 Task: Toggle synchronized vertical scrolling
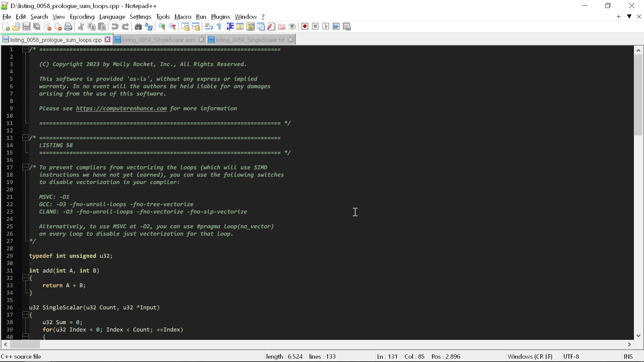pos(185,26)
